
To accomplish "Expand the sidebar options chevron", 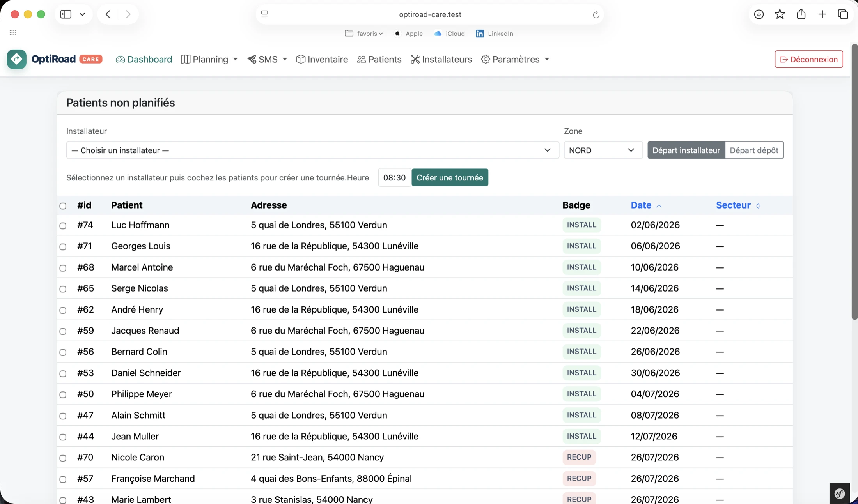I will (82, 14).
